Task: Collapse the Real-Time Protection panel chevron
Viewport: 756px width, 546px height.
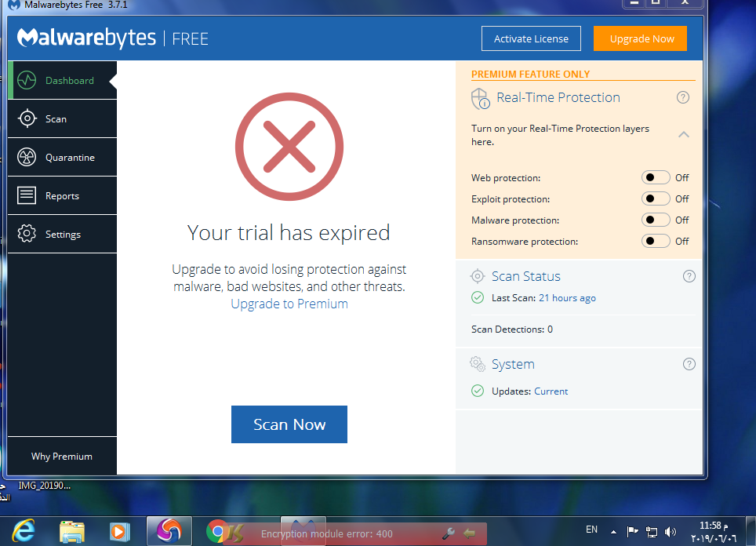Action: tap(684, 135)
